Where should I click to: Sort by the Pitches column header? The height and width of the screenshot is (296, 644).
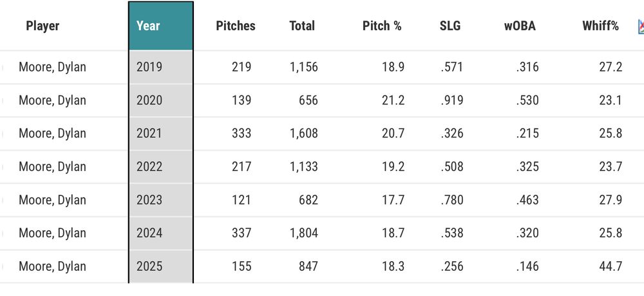pos(235,26)
